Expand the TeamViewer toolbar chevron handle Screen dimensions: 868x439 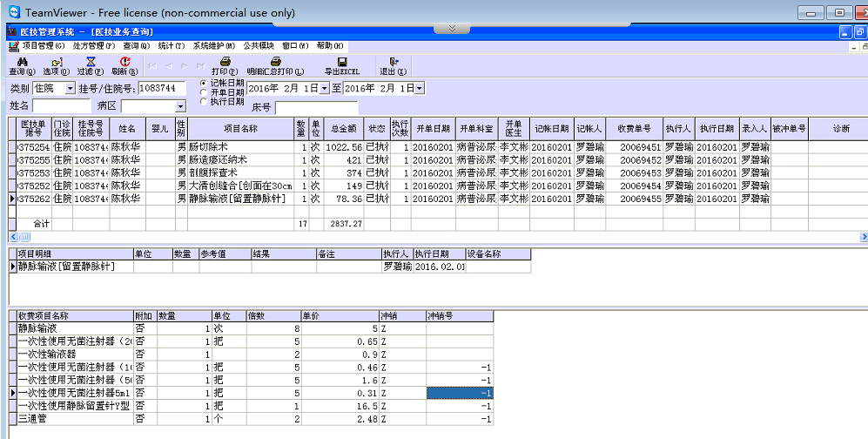[x=452, y=29]
